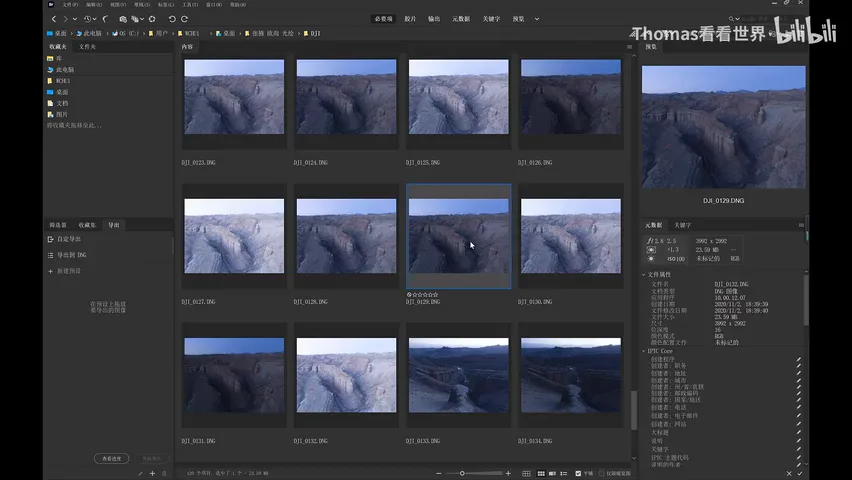Switch to the 输出 workspace

tap(434, 19)
